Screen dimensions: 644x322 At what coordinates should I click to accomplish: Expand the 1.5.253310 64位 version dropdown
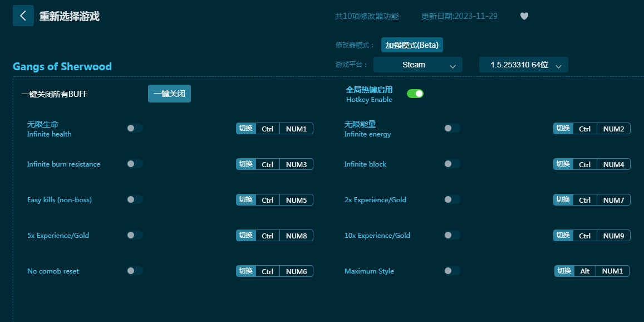523,65
